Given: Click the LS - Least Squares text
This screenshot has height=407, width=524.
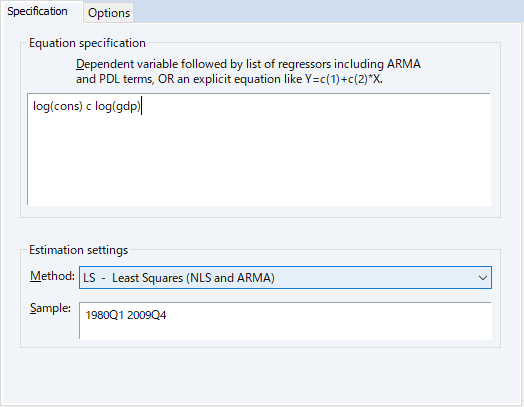Looking at the screenshot, I should 179,278.
